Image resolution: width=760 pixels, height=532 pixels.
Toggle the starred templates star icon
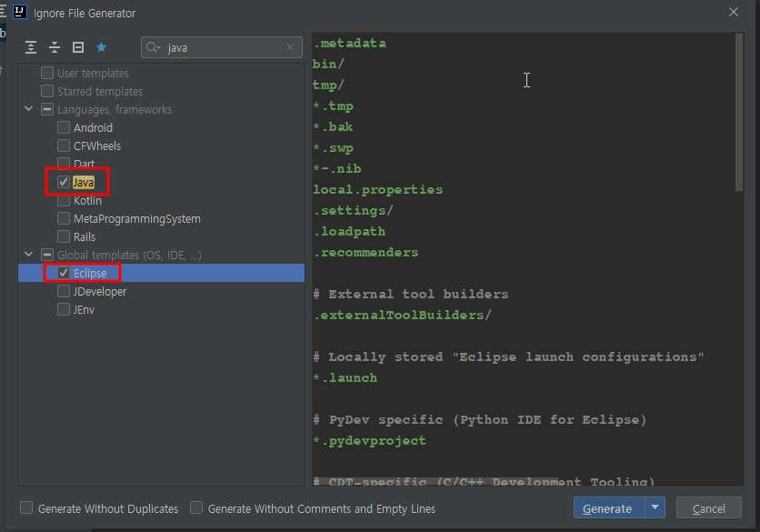tap(101, 47)
